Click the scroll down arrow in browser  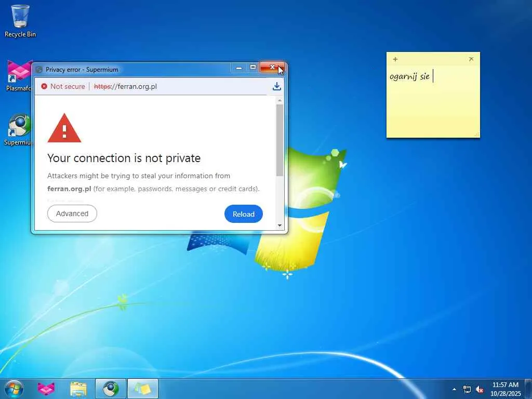coord(280,225)
